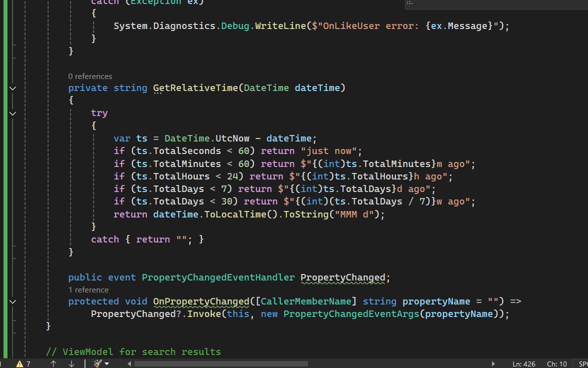
Task: Click the "just now" string literal
Action: (328, 151)
